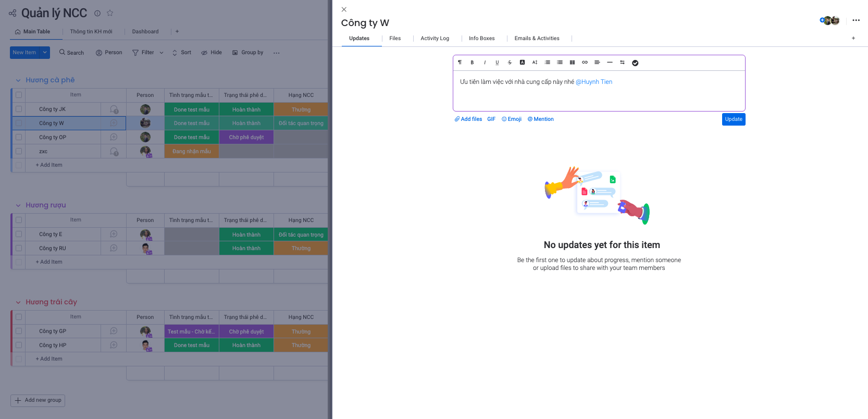Collapse the Hương cà phê group

pos(18,80)
